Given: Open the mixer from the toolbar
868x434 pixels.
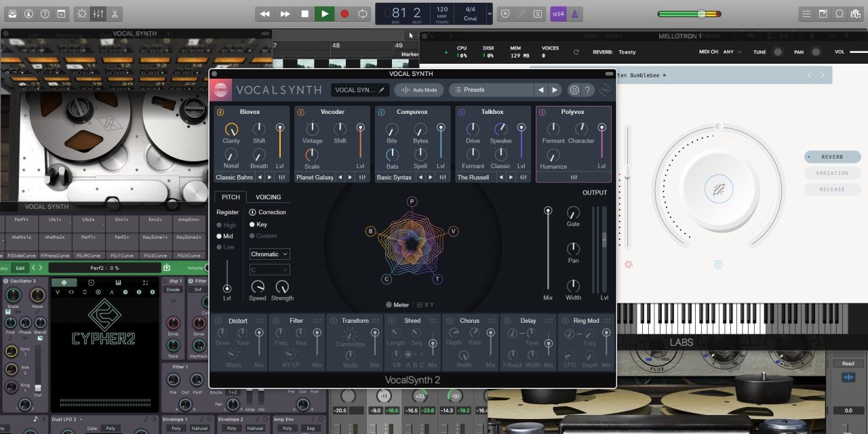Looking at the screenshot, I should pyautogui.click(x=98, y=14).
